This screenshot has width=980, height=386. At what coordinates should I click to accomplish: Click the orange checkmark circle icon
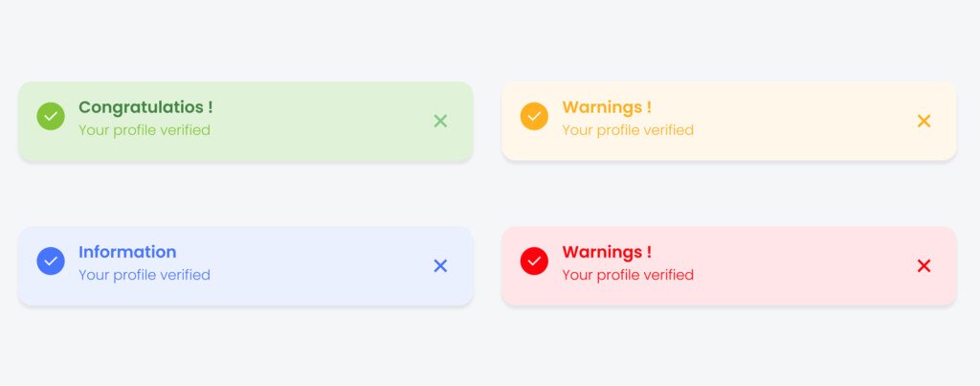pos(534,116)
